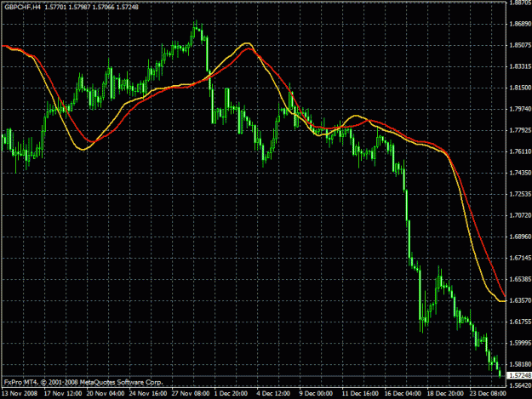Click the 1.63570 price axis label

[x=520, y=300]
